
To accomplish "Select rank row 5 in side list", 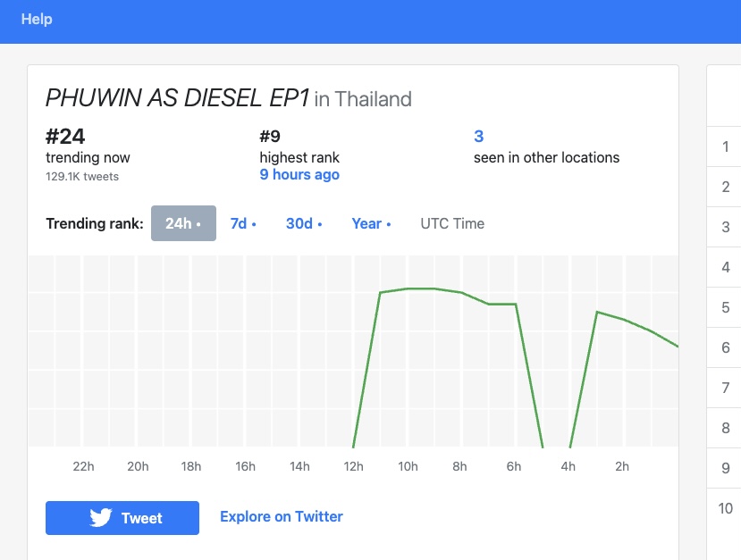I will click(726, 307).
